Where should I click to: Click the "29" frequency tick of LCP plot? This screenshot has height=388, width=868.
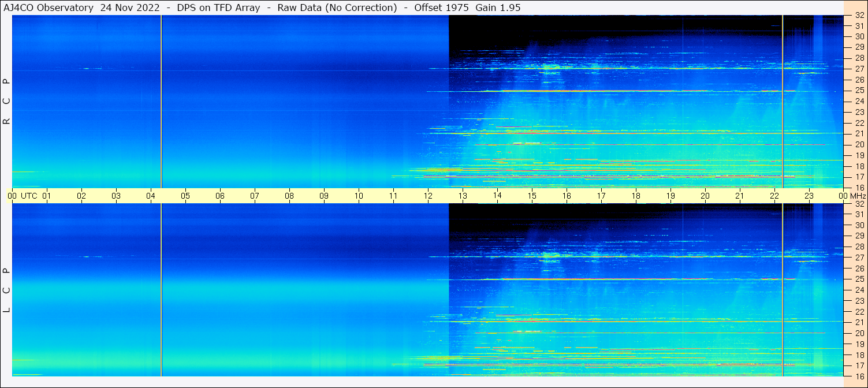859,236
